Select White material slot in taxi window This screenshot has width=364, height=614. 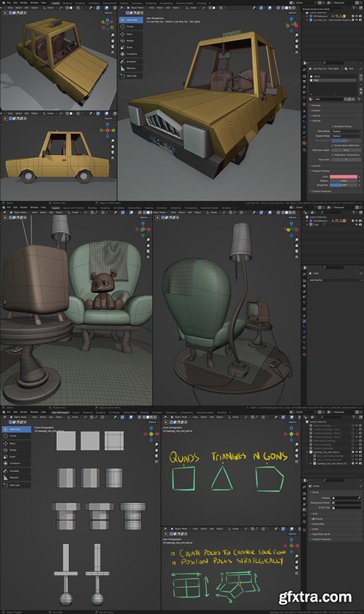click(334, 76)
